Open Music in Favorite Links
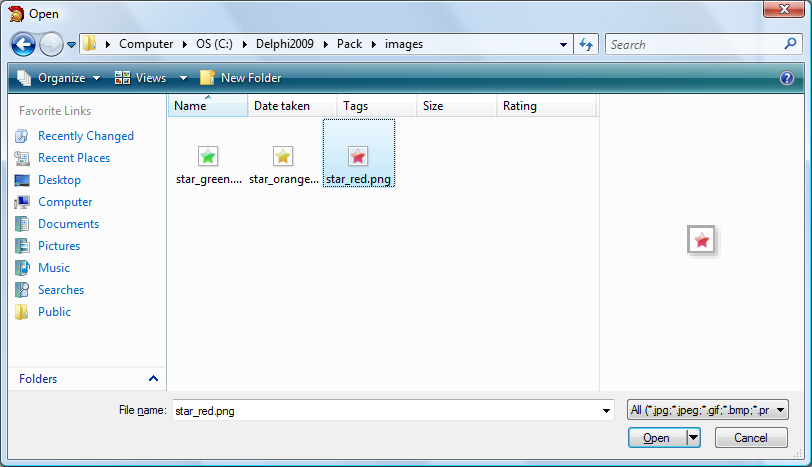The width and height of the screenshot is (812, 467). (x=54, y=268)
